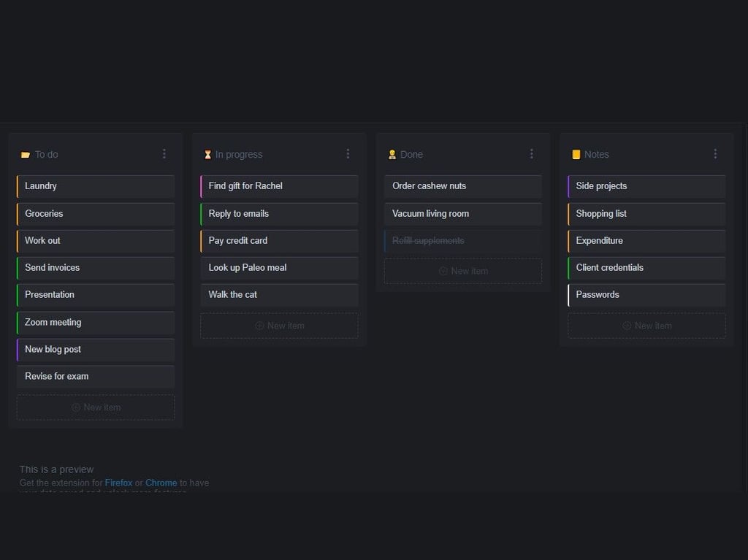748x560 pixels.
Task: Select the crossed-out Refill supplements card
Action: click(463, 241)
